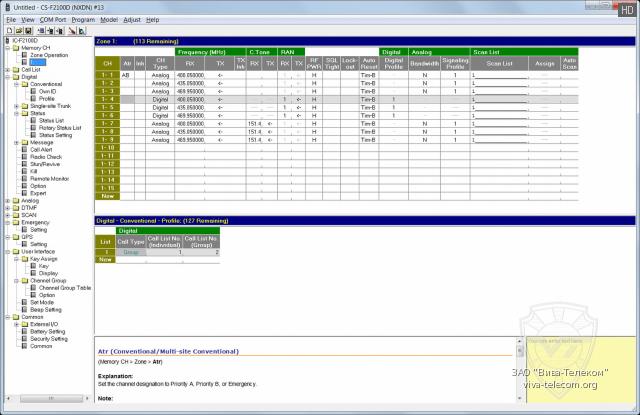
Task: Click the AB attribute cell in row 1-1
Action: point(127,75)
